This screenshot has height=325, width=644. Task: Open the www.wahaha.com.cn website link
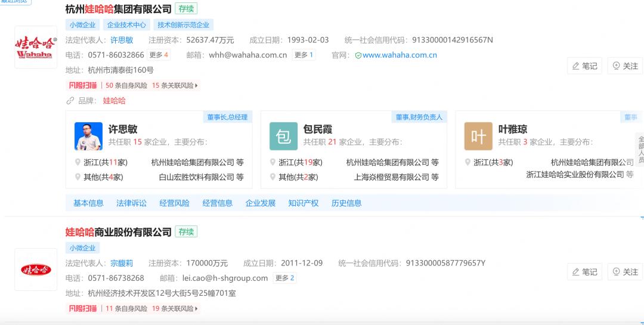pyautogui.click(x=400, y=55)
